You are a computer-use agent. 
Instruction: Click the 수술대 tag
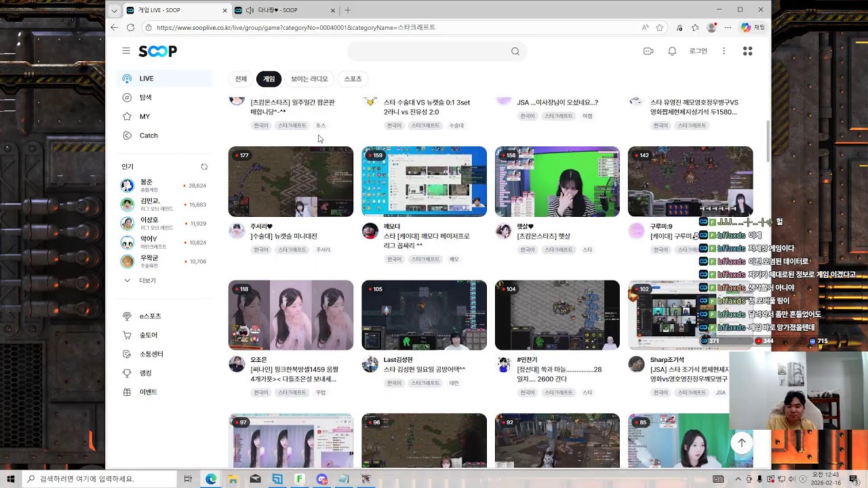click(456, 125)
